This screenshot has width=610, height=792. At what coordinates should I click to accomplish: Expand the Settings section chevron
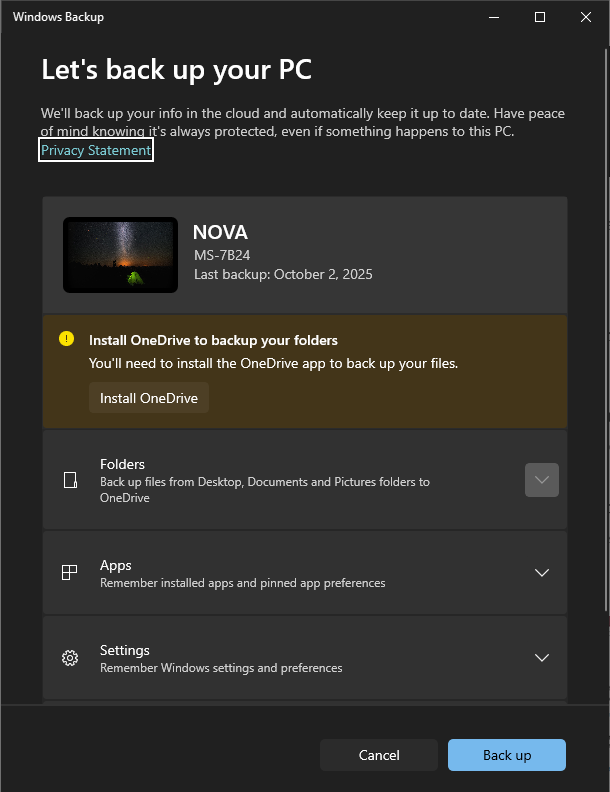(542, 658)
